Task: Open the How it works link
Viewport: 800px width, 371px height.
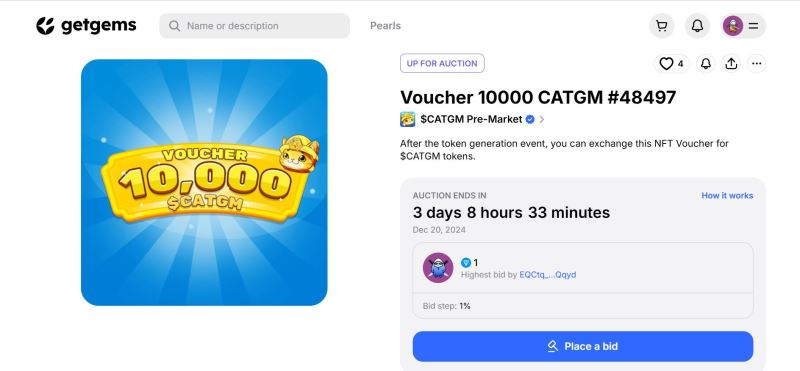Action: coord(727,195)
